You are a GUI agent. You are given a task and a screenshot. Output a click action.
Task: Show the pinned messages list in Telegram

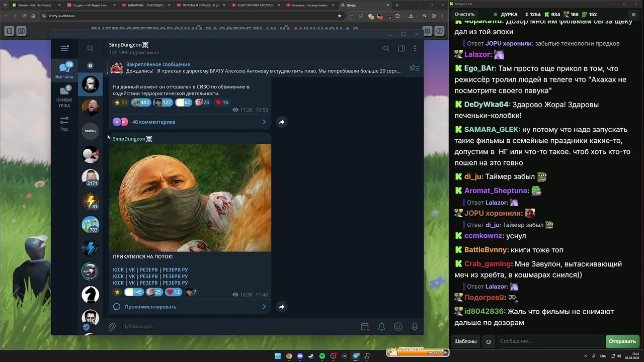pos(415,68)
